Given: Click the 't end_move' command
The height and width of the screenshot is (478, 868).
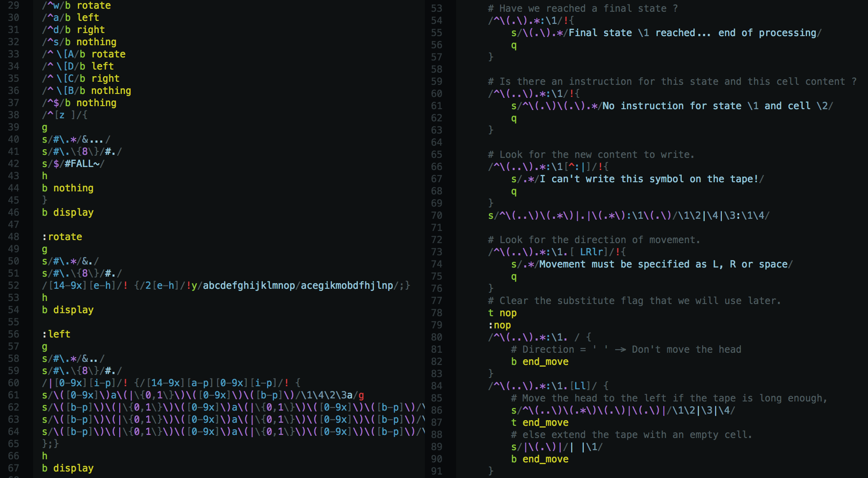Looking at the screenshot, I should pos(539,422).
